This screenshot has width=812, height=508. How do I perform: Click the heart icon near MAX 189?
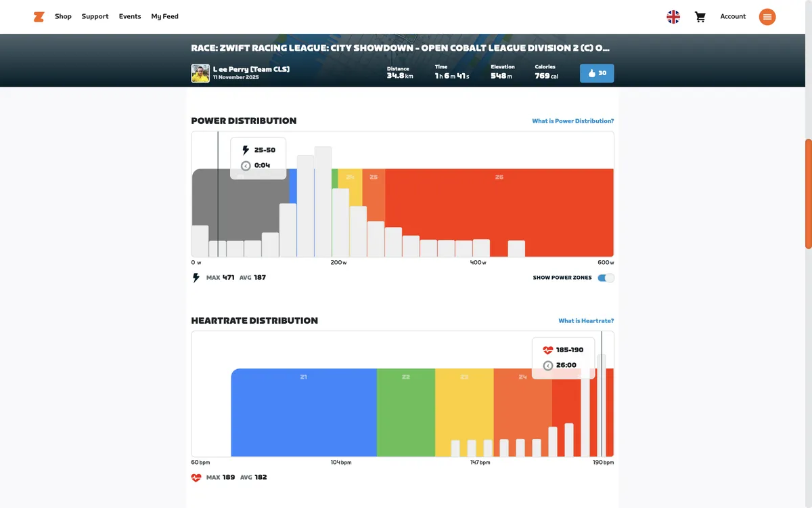(196, 478)
